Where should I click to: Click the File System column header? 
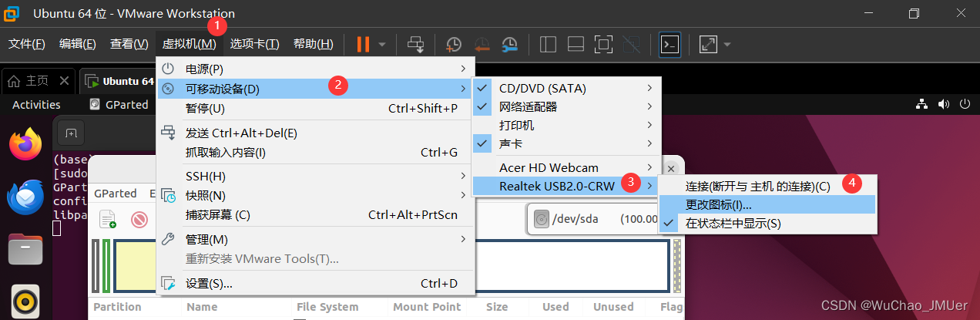click(327, 307)
